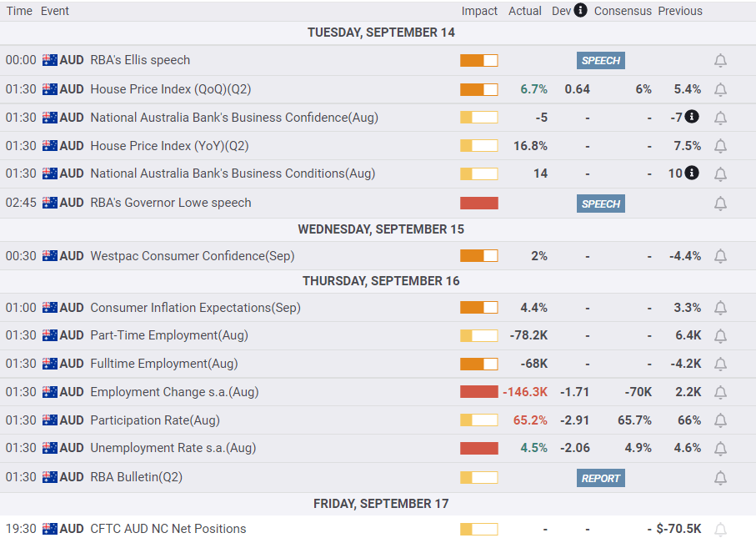Click info icon beside Business Confidence previous value
This screenshot has height=543, width=756.
pyautogui.click(x=692, y=117)
